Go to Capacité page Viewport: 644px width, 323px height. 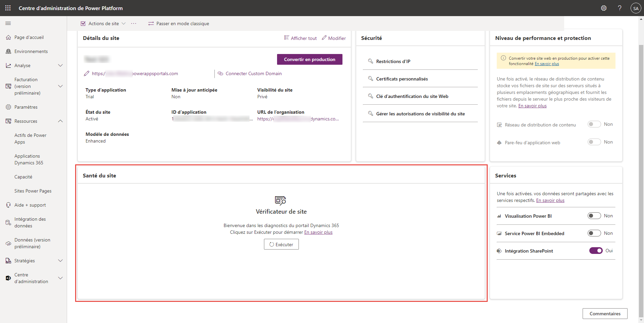(23, 177)
